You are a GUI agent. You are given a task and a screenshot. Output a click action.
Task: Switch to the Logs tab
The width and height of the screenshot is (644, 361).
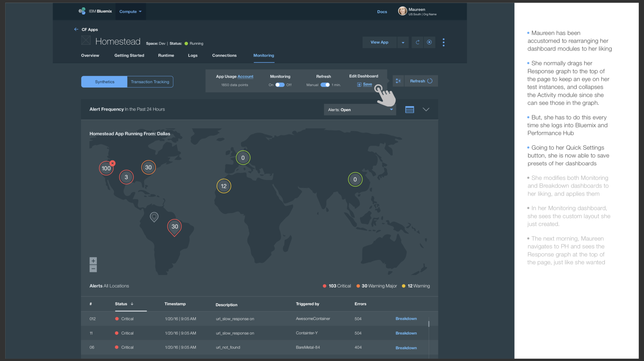192,56
